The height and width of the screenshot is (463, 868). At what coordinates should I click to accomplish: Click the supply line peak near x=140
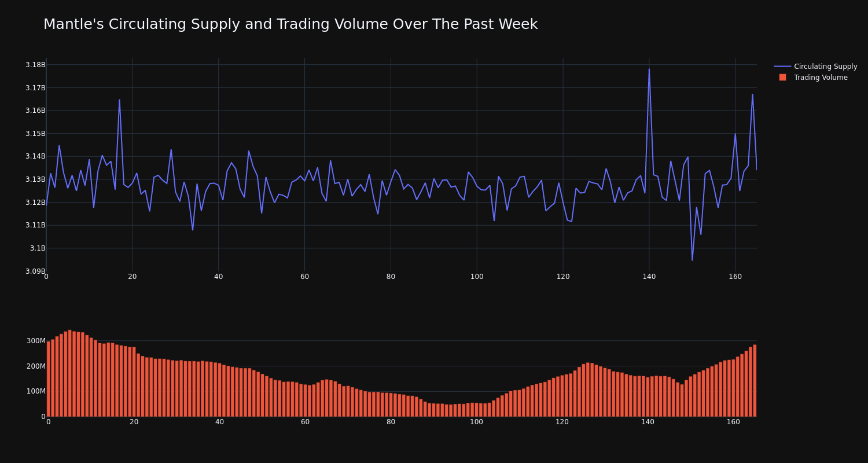[x=649, y=69]
